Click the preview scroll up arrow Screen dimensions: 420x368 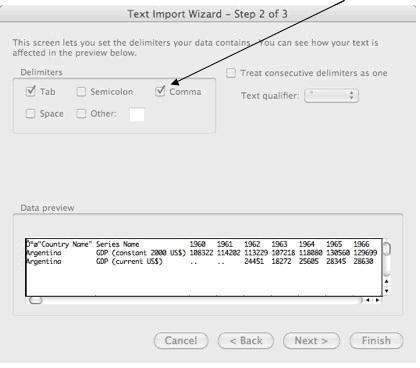point(387,282)
